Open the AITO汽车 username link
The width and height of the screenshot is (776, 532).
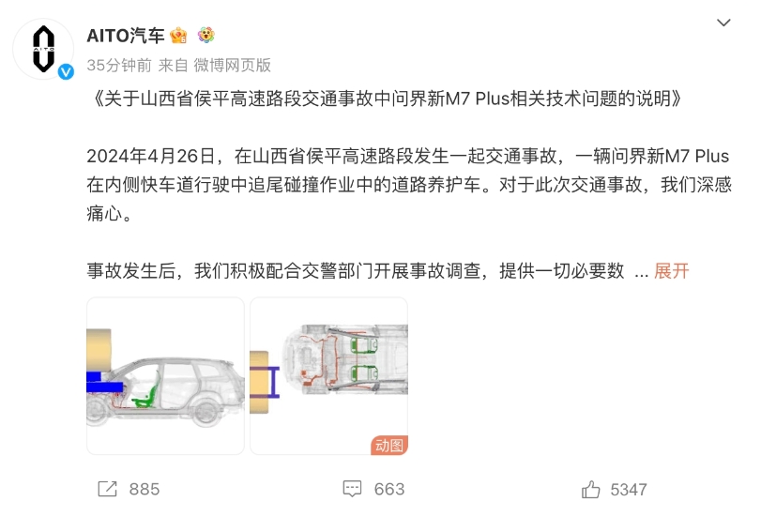(x=126, y=36)
